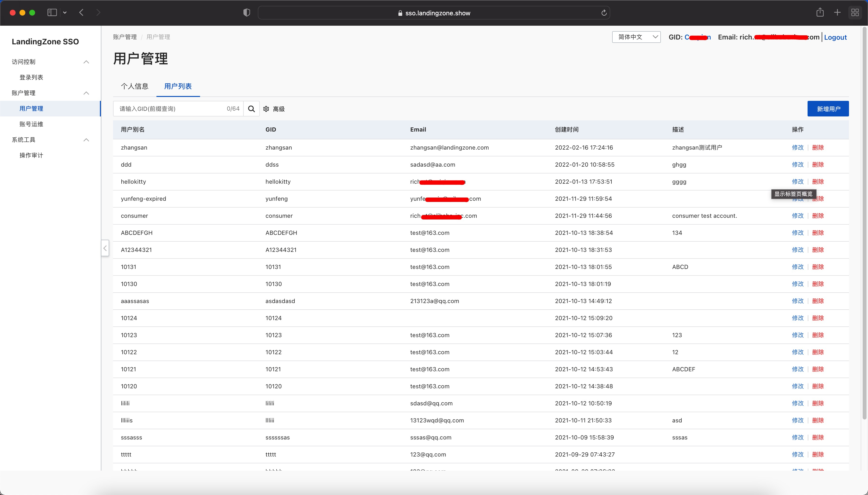Collapse the sidebar with left-arrow handle
Image resolution: width=868 pixels, height=495 pixels.
[x=105, y=248]
